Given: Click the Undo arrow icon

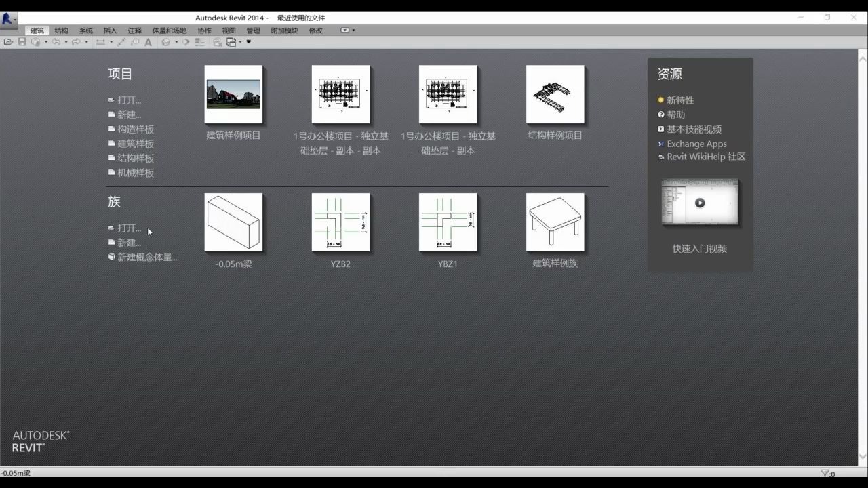Looking at the screenshot, I should point(56,41).
